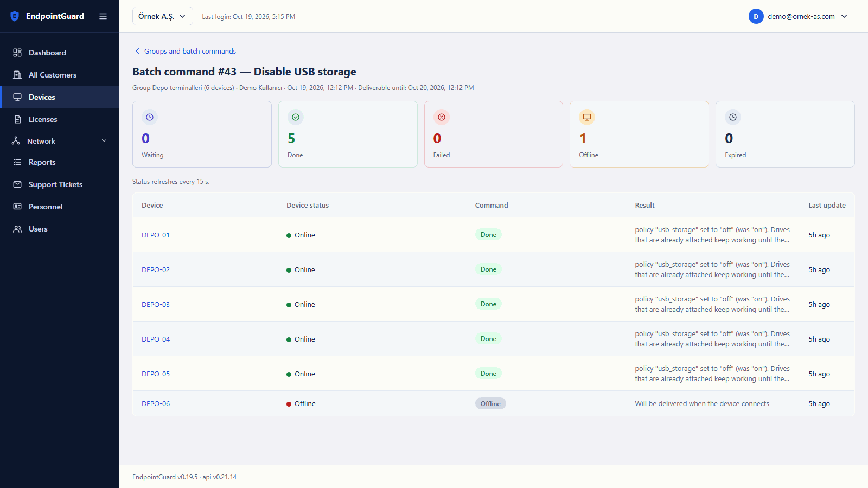
Task: Toggle the sidebar hamburger menu icon
Action: click(103, 16)
